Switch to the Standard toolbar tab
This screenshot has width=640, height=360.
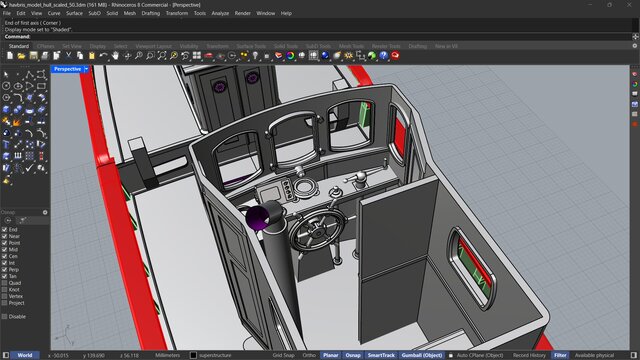tap(19, 46)
